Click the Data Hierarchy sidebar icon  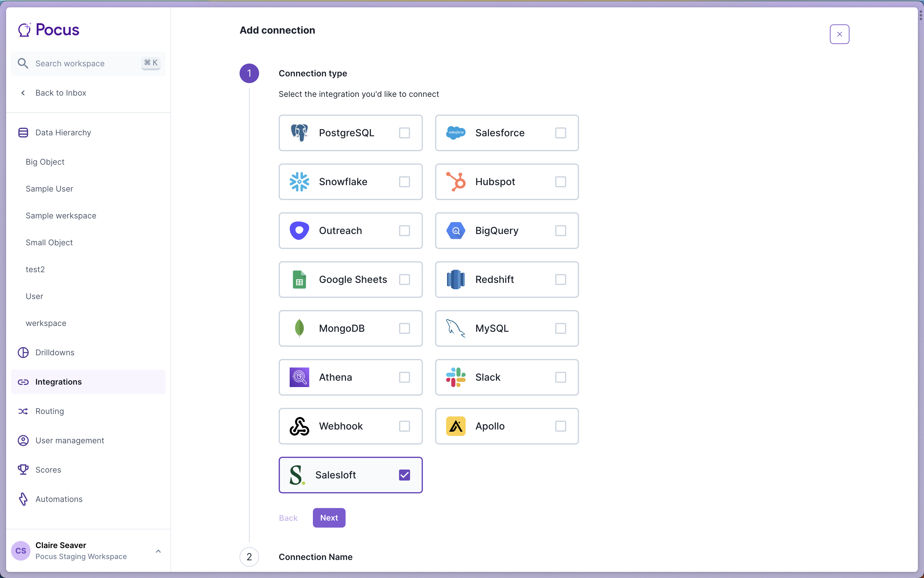(x=23, y=133)
